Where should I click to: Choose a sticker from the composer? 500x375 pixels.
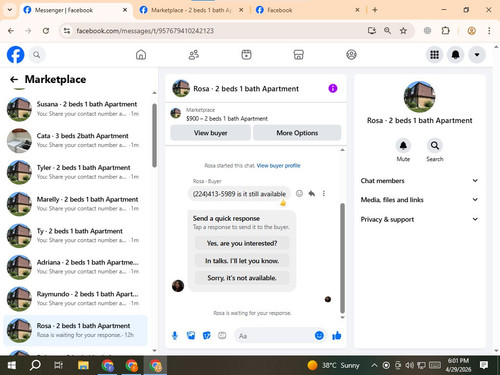[207, 336]
